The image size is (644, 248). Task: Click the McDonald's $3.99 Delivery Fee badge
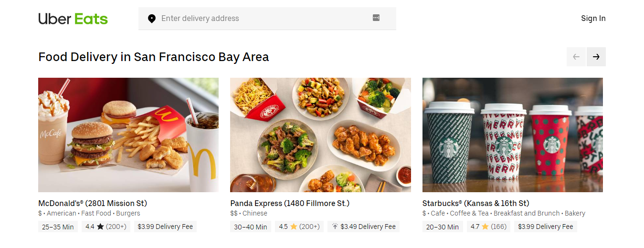165,227
